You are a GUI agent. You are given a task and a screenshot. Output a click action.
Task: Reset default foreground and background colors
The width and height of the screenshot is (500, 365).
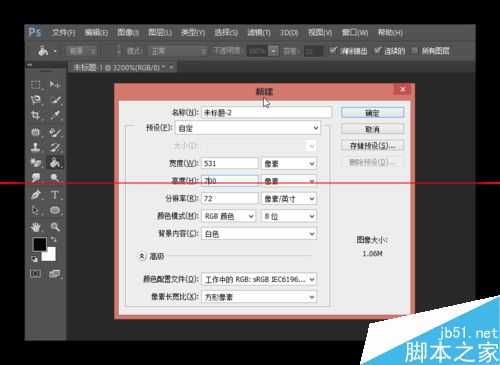pyautogui.click(x=34, y=259)
